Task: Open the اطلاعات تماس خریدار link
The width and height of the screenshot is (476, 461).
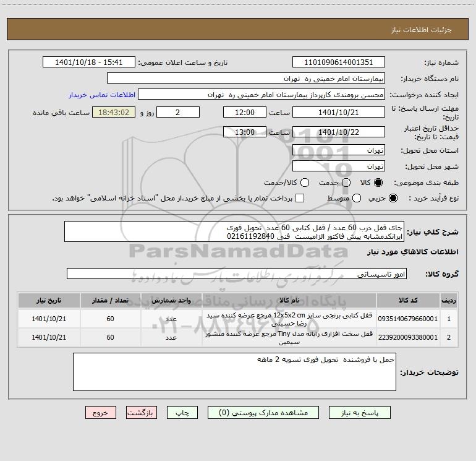Action: [102, 95]
